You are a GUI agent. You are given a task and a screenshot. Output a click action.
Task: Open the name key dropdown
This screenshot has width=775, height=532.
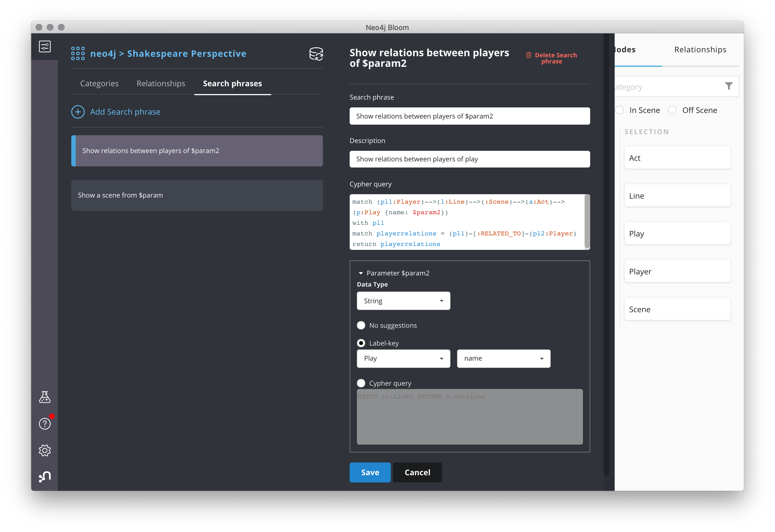(503, 358)
